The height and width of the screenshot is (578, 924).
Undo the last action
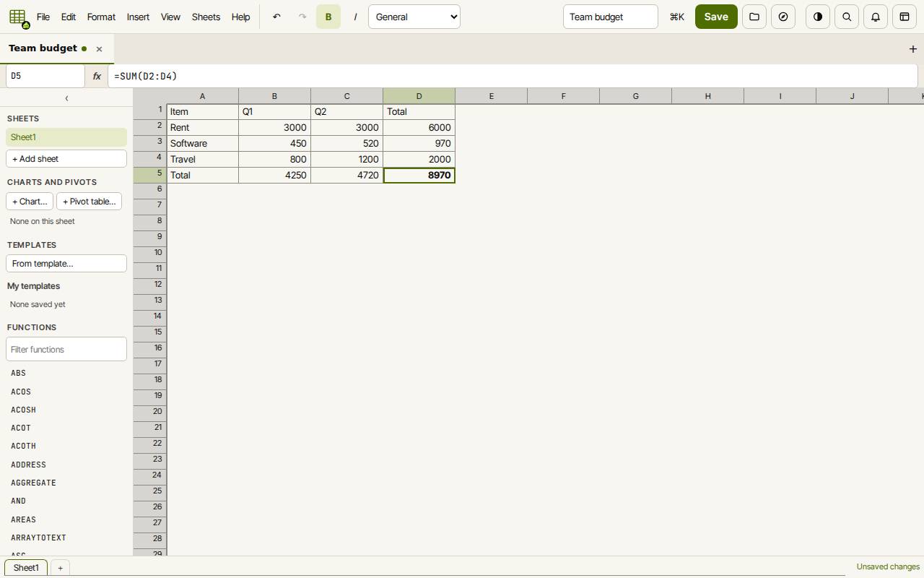[x=276, y=17]
